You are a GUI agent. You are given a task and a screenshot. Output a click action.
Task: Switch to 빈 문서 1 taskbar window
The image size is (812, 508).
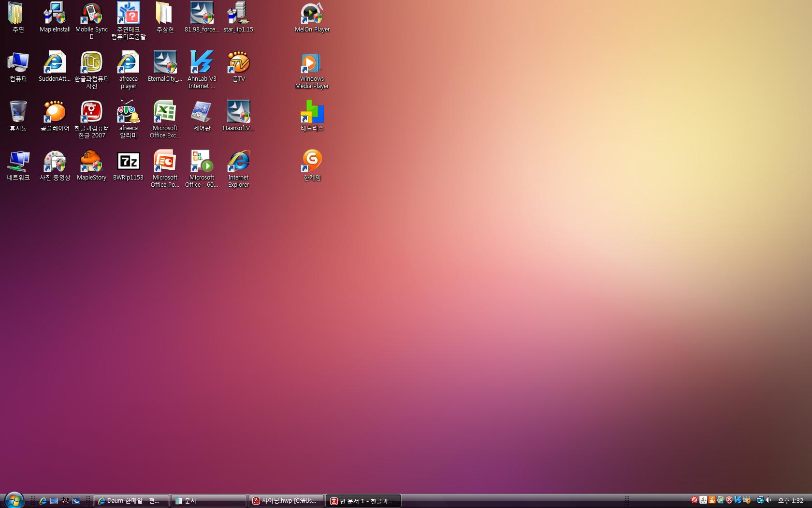tap(363, 501)
